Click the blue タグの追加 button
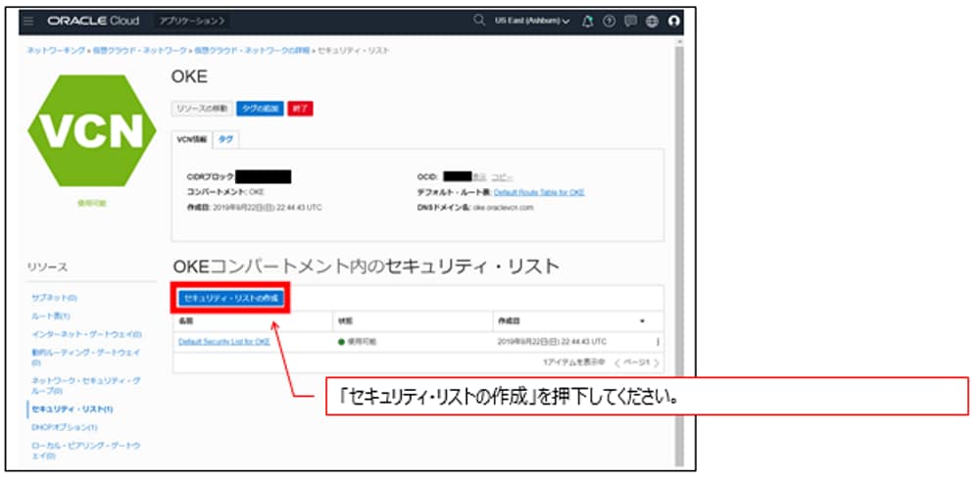Viewport: 980px width, 481px height. coord(260,109)
